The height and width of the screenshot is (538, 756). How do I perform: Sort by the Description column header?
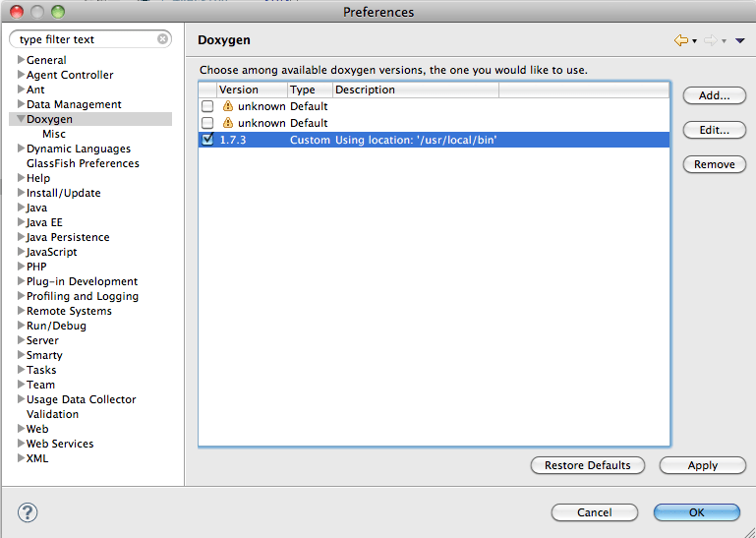click(416, 90)
